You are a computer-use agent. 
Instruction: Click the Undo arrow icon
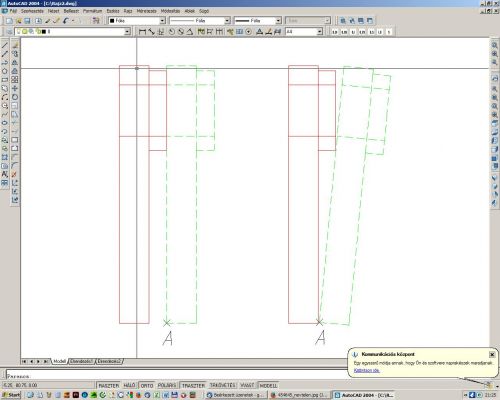tap(66, 21)
